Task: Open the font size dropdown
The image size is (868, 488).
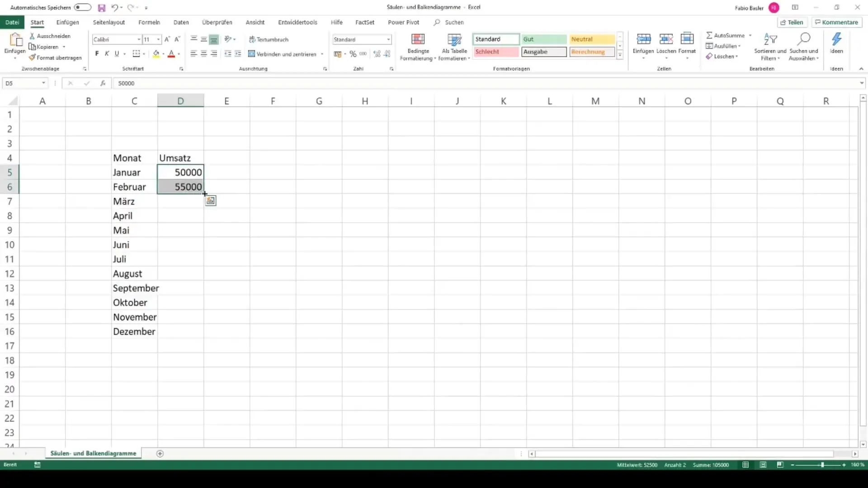Action: (158, 40)
